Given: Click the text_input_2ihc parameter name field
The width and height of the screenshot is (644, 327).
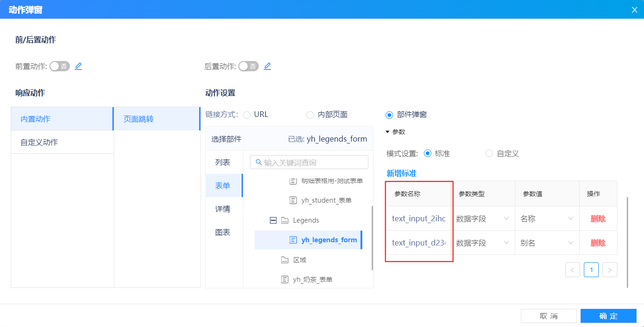Looking at the screenshot, I should [x=419, y=218].
